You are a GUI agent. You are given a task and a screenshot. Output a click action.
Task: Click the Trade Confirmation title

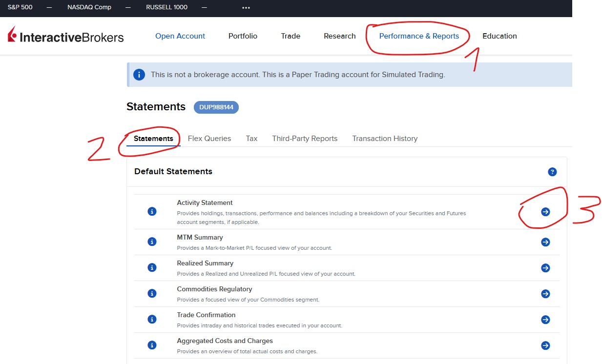tap(206, 315)
